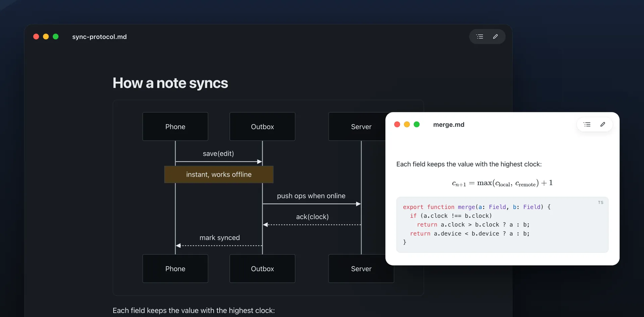Click 'return a.clock > b.clock' code line
The height and width of the screenshot is (317, 644).
coord(473,224)
